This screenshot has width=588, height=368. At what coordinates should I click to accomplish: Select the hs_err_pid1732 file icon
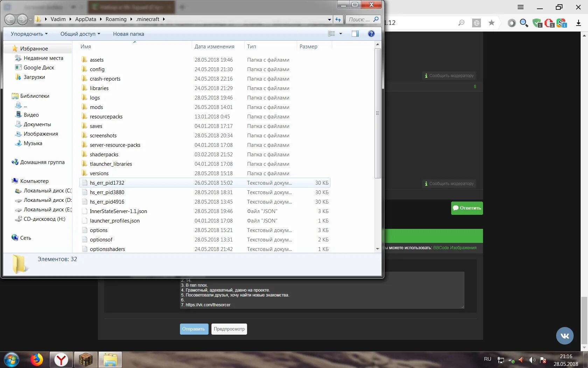tap(84, 183)
